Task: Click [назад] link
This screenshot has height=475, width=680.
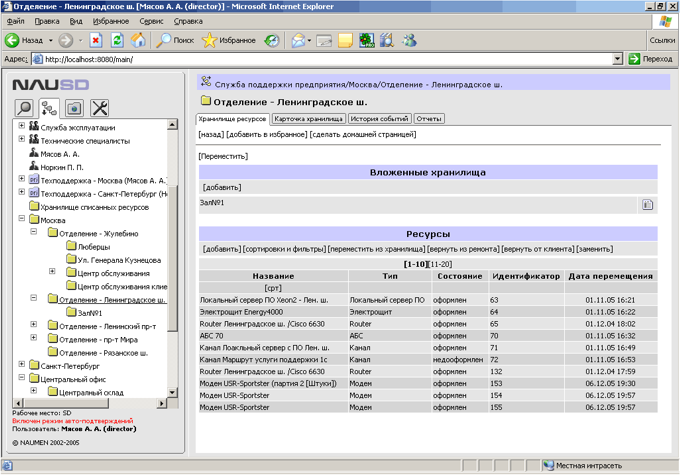Action: pos(211,134)
